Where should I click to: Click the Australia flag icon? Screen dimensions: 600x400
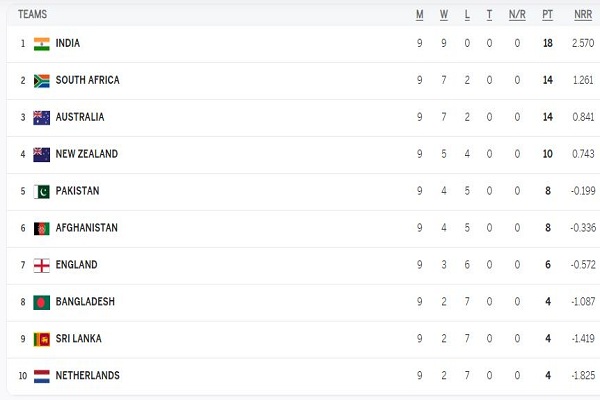coord(41,118)
